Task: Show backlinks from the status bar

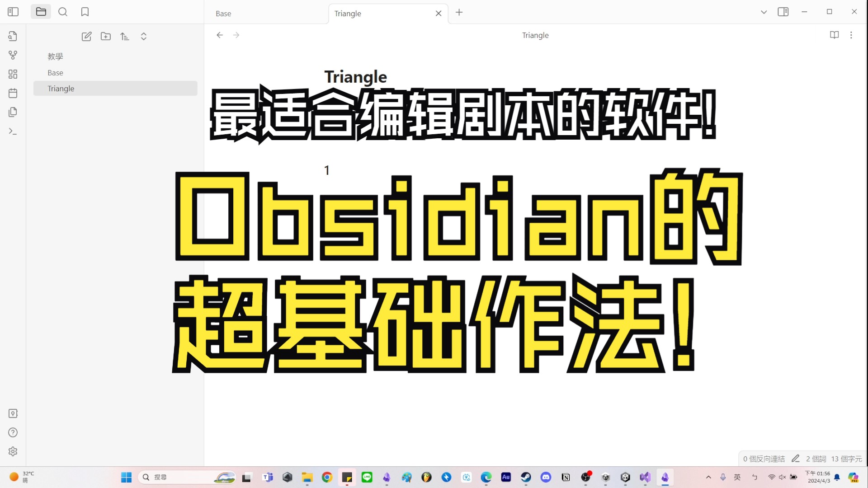Action: [x=764, y=459]
